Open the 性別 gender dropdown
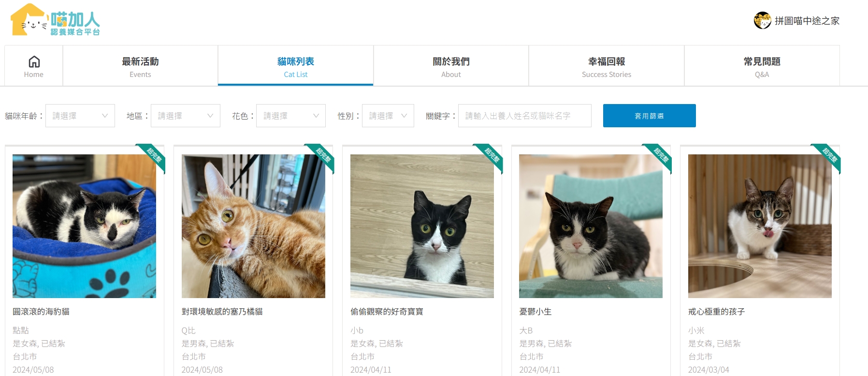 coord(388,116)
